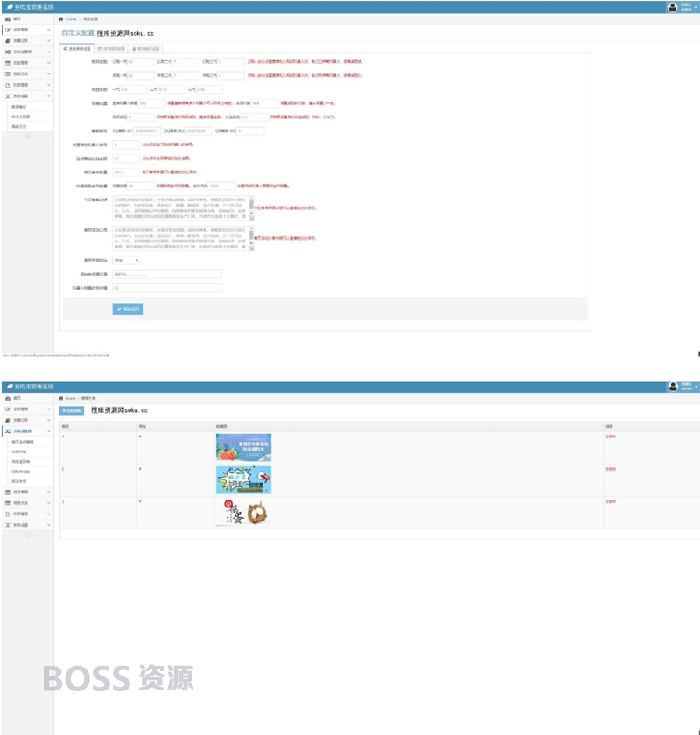Click red delete link in banner row 2
The width and height of the screenshot is (700, 735).
pyautogui.click(x=611, y=469)
